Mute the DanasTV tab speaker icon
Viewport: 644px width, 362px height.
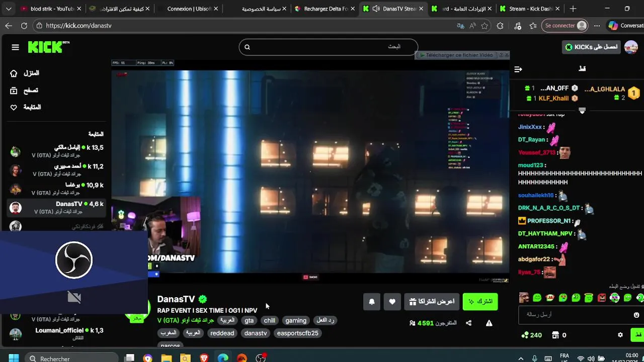coord(376,9)
